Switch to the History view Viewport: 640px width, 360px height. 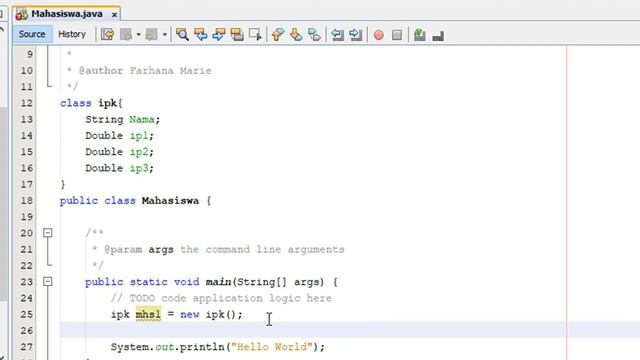click(72, 34)
